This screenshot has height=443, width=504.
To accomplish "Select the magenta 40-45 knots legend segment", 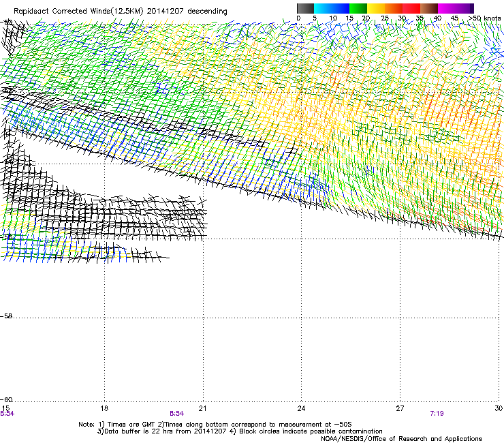I will tap(447, 8).
